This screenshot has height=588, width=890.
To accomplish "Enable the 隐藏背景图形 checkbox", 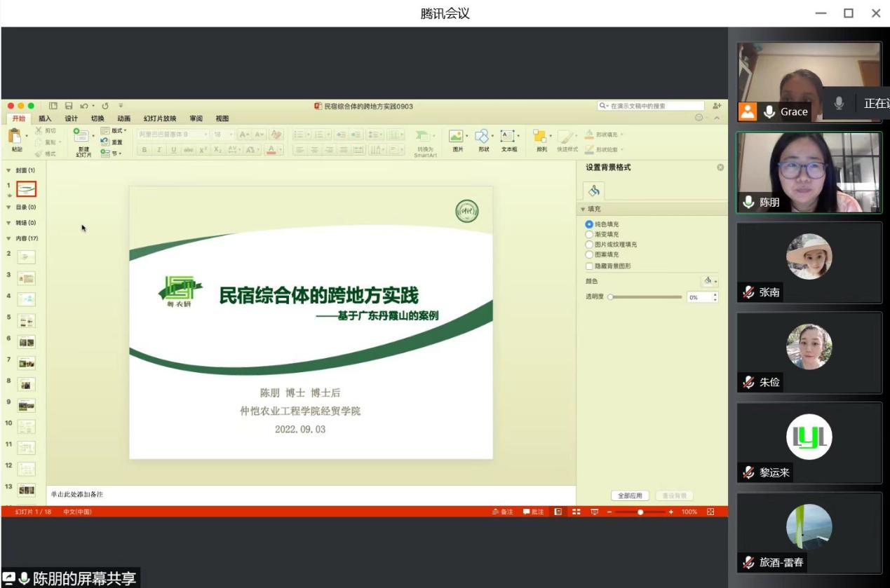I will coord(589,266).
